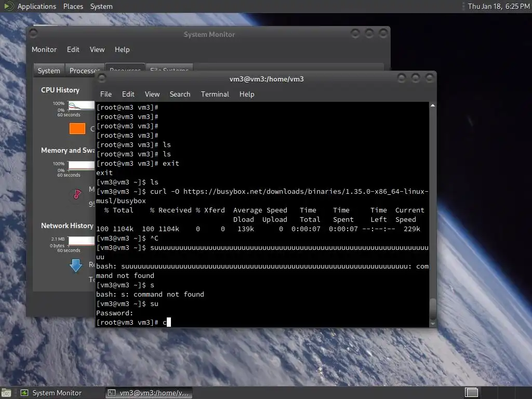This screenshot has height=399, width=532.
Task: Close the System Monitor window
Action: (x=383, y=33)
